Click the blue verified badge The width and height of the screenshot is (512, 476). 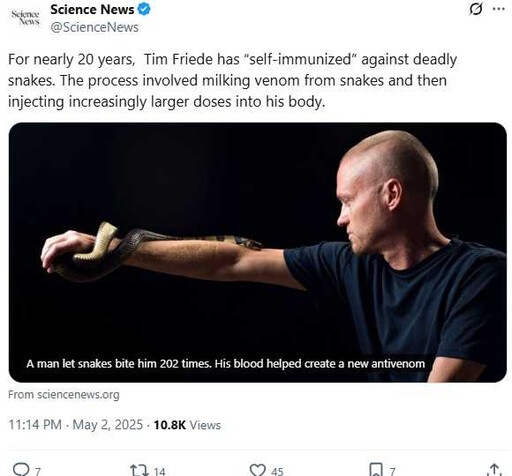[x=144, y=9]
